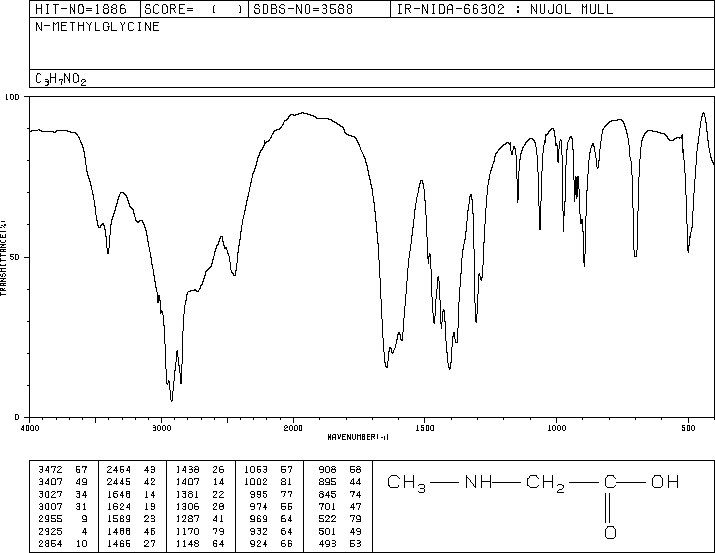Click the 500 tick label on x-axis

point(688,428)
